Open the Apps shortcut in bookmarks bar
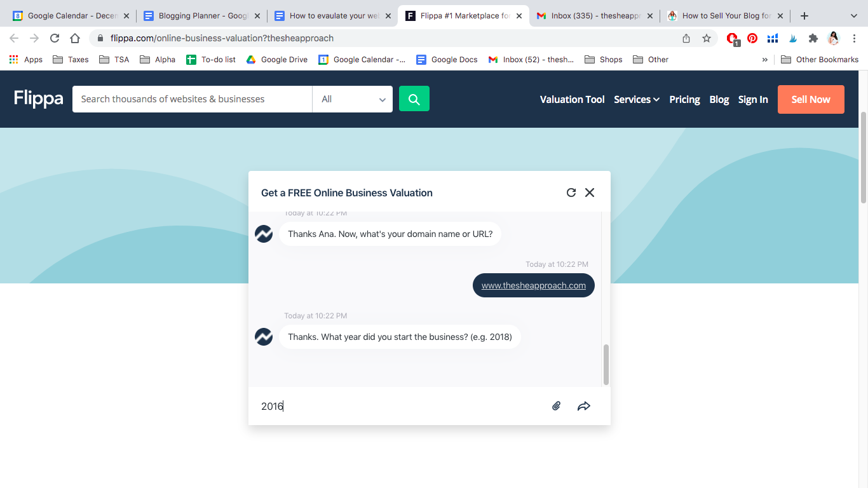Image resolution: width=868 pixels, height=488 pixels. point(26,60)
